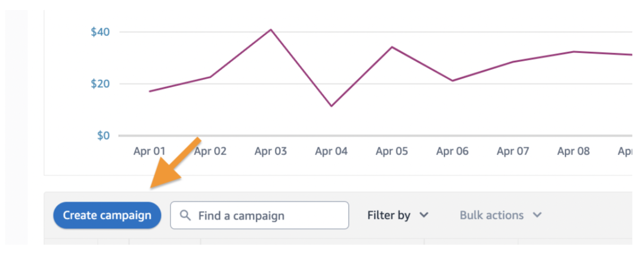Screen dimensions: 644x257
Task: Open the Filter by dropdown
Action: (x=398, y=215)
